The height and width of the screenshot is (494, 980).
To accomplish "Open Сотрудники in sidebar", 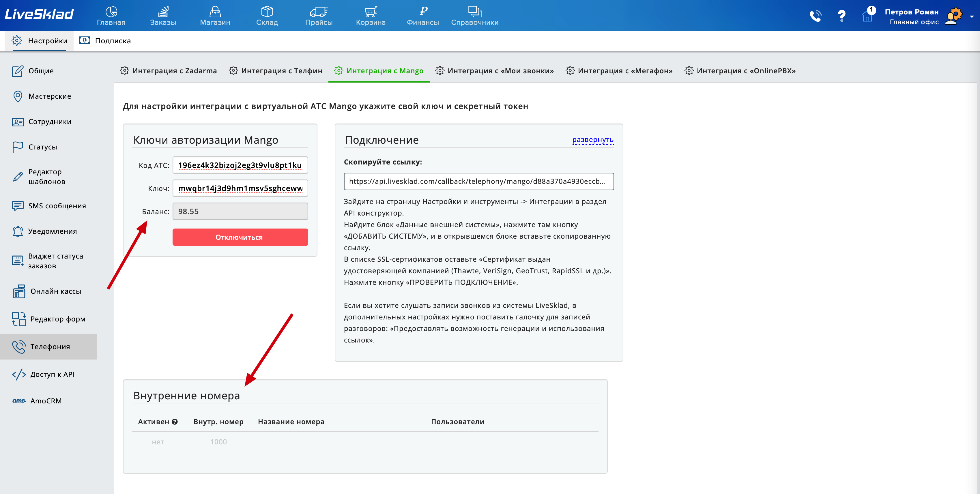I will [42, 122].
